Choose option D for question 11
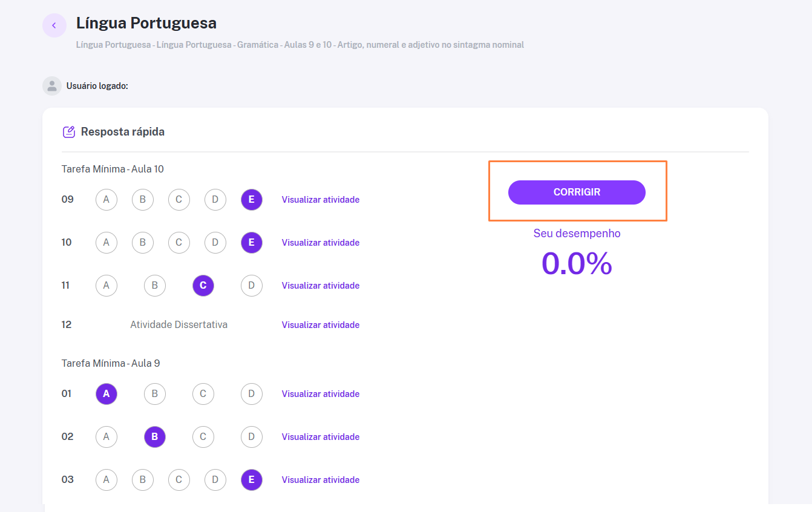This screenshot has height=512, width=812. pos(252,286)
